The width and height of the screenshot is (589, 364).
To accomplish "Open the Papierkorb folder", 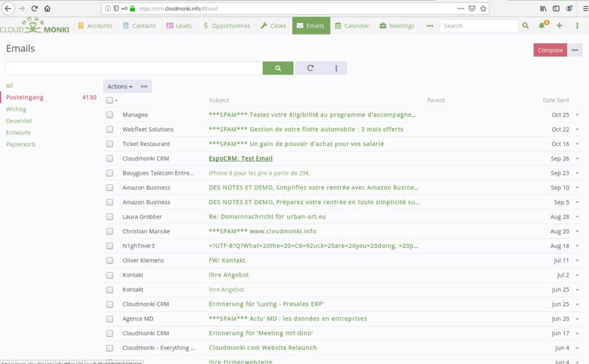I will (x=21, y=144).
